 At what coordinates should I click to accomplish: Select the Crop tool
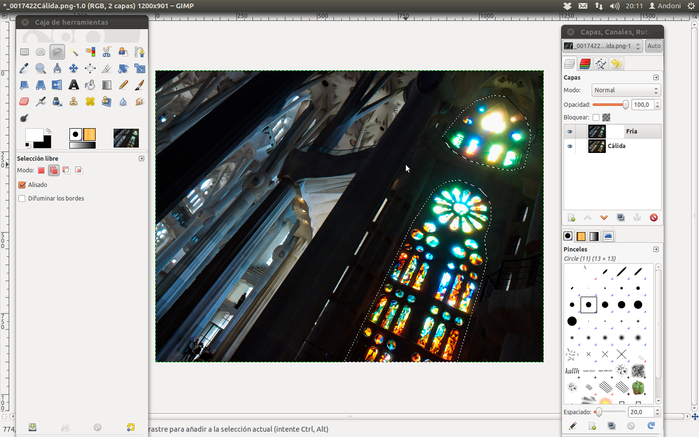click(107, 68)
